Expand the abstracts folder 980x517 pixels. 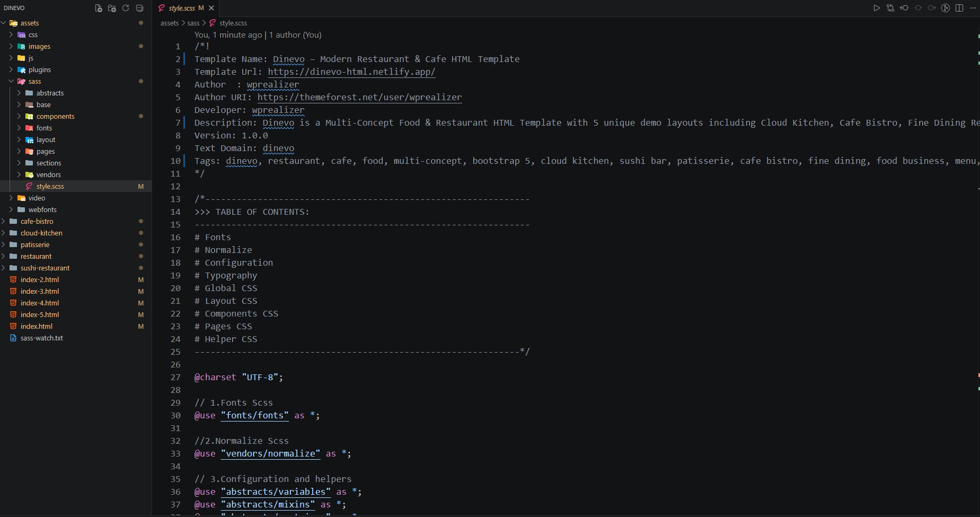click(76, 93)
